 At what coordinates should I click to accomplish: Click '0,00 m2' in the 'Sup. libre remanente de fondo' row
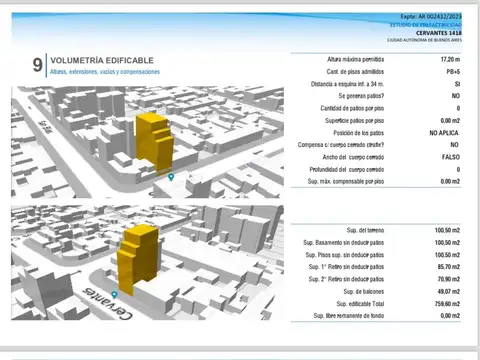click(x=450, y=315)
